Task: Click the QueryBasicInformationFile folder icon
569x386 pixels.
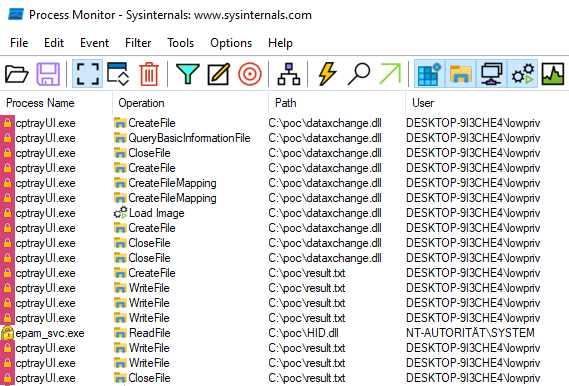Action: point(120,138)
